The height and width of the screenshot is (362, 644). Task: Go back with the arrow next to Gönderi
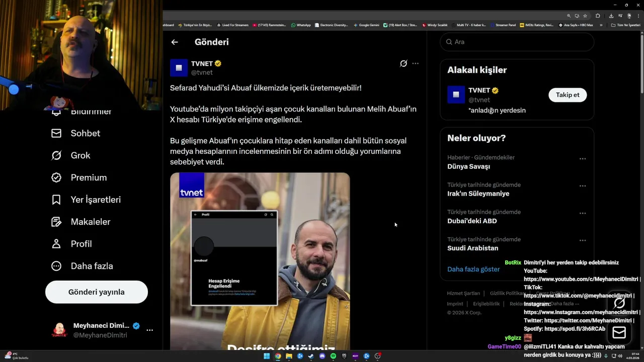(175, 42)
